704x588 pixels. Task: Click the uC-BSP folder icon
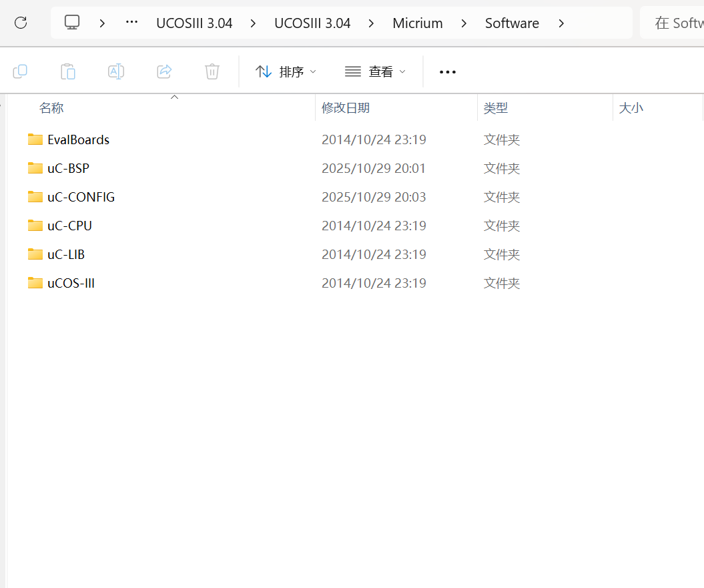point(35,168)
